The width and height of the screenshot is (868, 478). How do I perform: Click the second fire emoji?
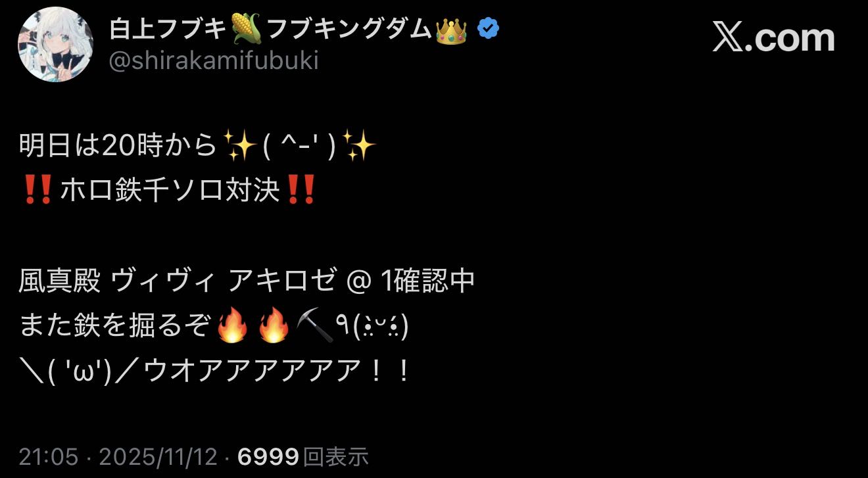tap(274, 327)
